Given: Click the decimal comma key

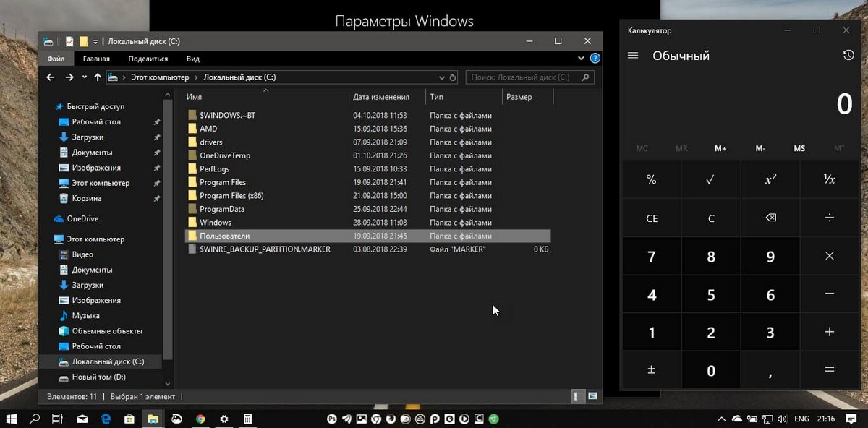Looking at the screenshot, I should (x=770, y=370).
